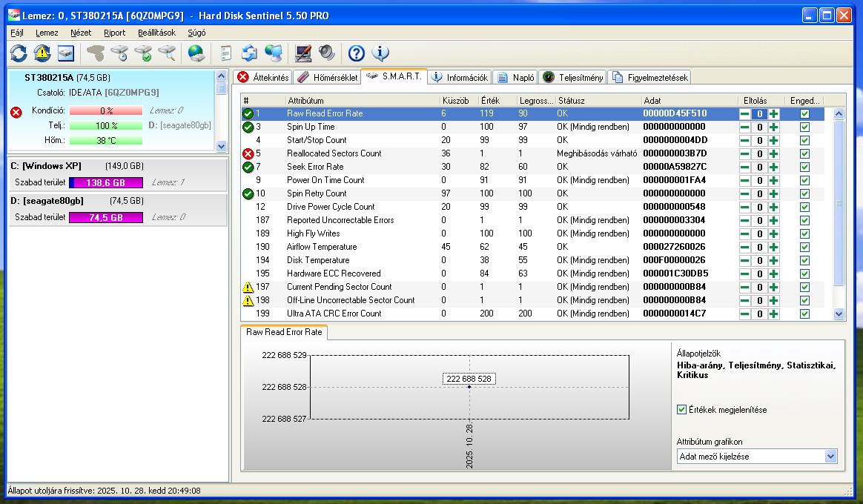Image resolution: width=863 pixels, height=504 pixels.
Task: Click the document report toolbar icon
Action: click(226, 53)
